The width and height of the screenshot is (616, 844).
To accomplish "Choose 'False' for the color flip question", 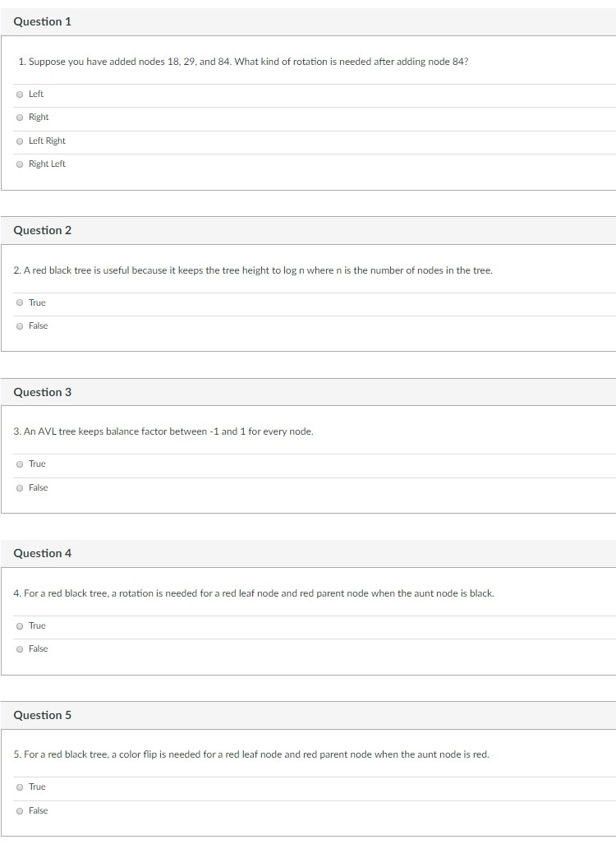I will pyautogui.click(x=18, y=810).
